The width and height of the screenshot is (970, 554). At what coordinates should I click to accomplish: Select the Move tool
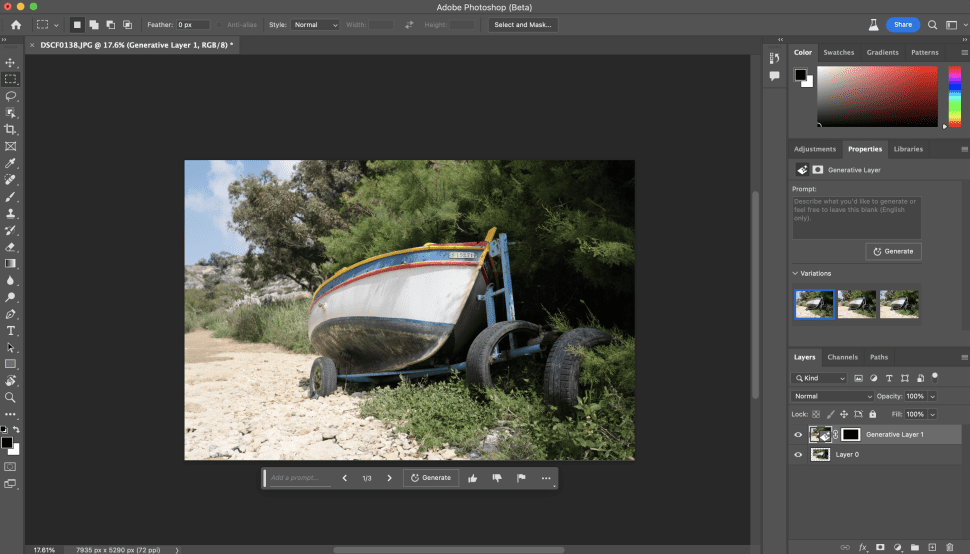[11, 62]
